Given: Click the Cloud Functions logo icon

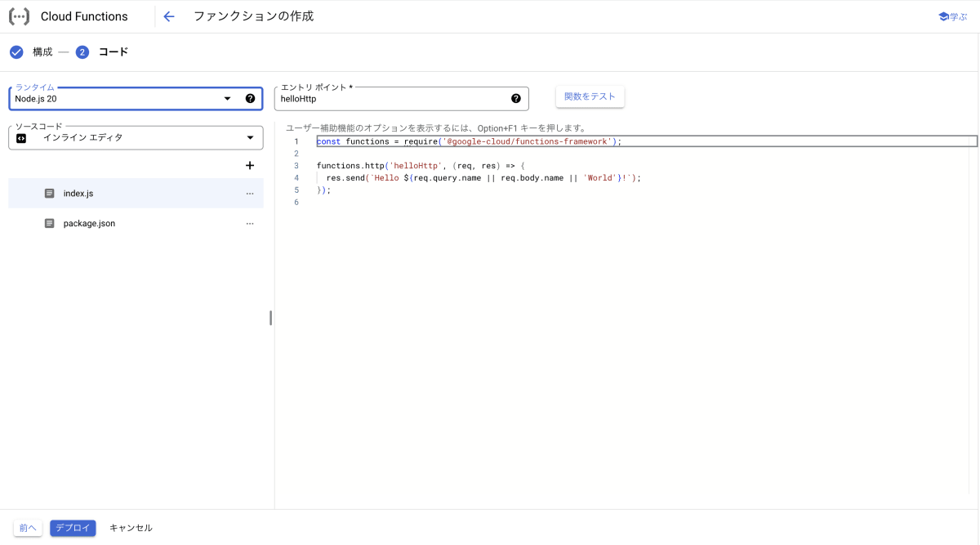Looking at the screenshot, I should pos(19,16).
